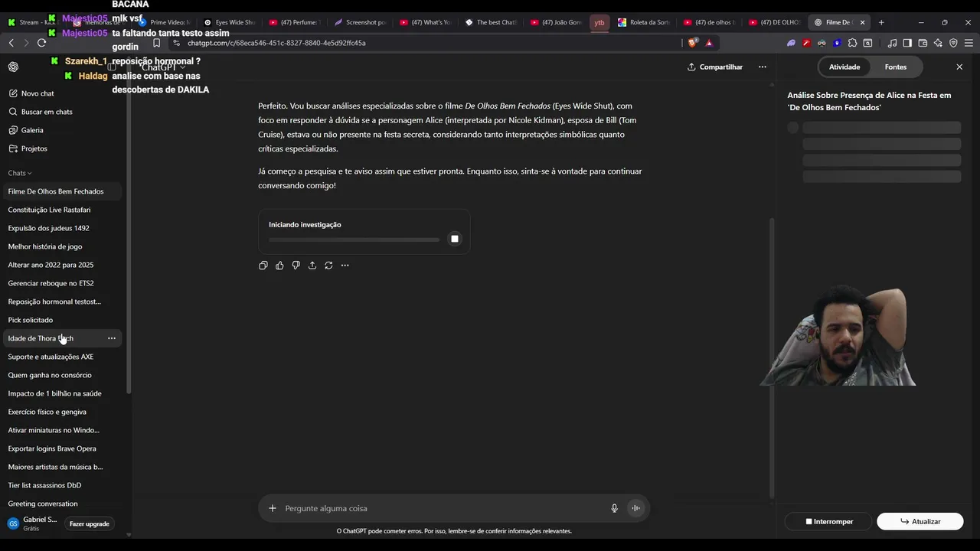Switch to the João Gomes browser tab
This screenshot has width=980, height=551.
pos(556,22)
